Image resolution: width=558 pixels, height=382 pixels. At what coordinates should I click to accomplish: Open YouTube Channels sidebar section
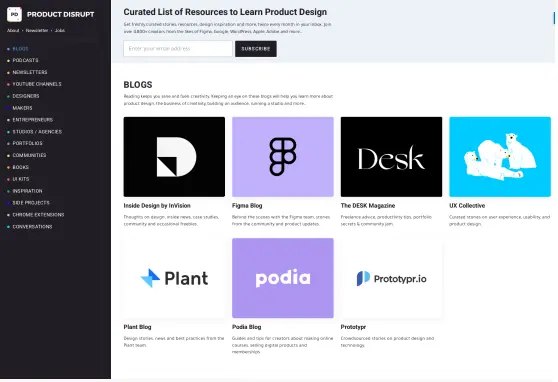pos(37,84)
